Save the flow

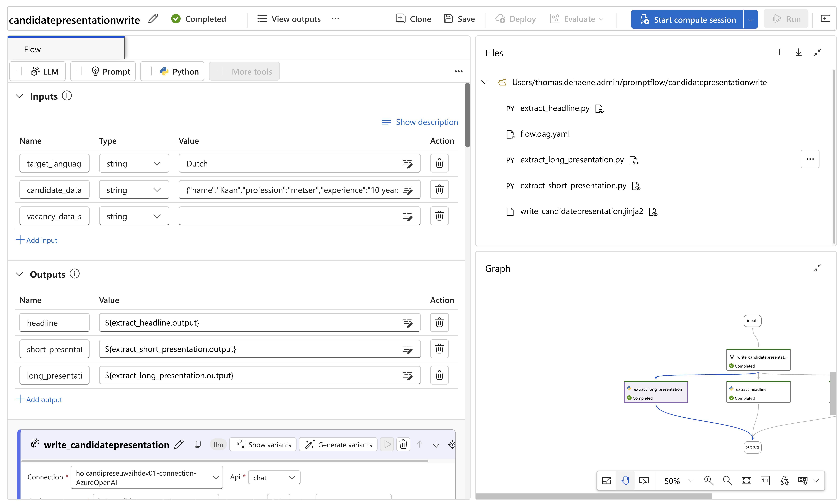pos(459,19)
